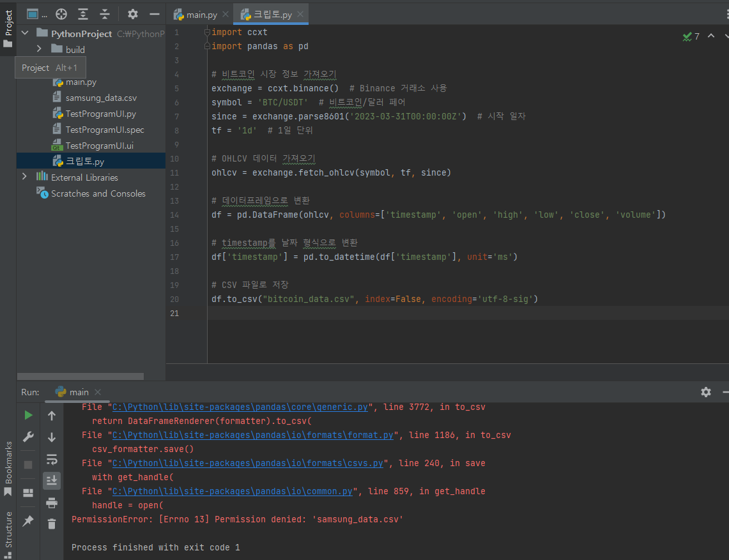Viewport: 729px width, 560px height.
Task: Select opened file using the crosshair icon
Action: click(61, 14)
